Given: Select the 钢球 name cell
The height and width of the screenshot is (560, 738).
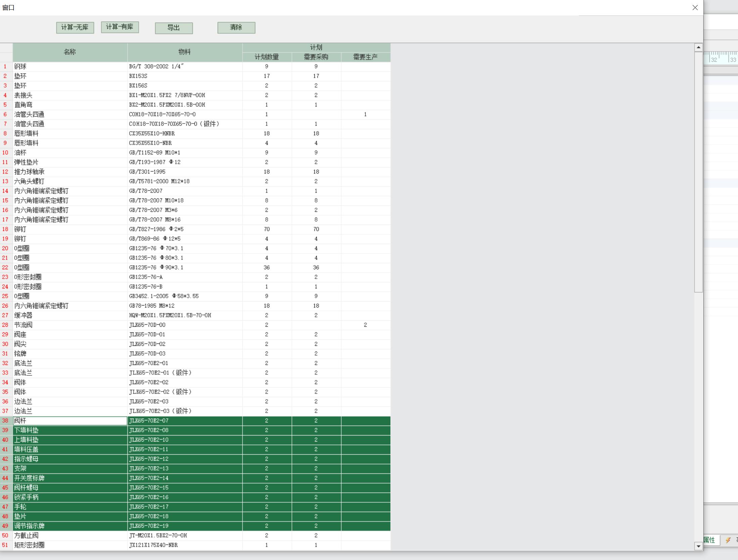Looking at the screenshot, I should click(70, 66).
